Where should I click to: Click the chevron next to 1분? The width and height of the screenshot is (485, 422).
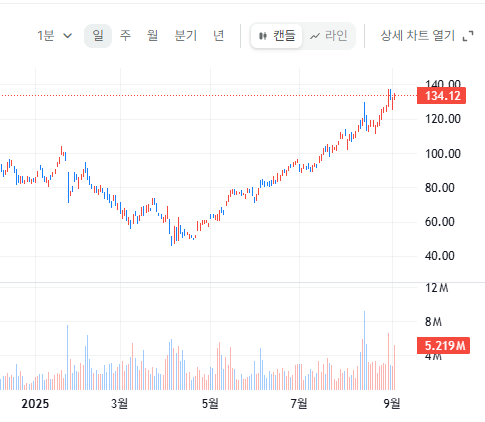tap(67, 35)
